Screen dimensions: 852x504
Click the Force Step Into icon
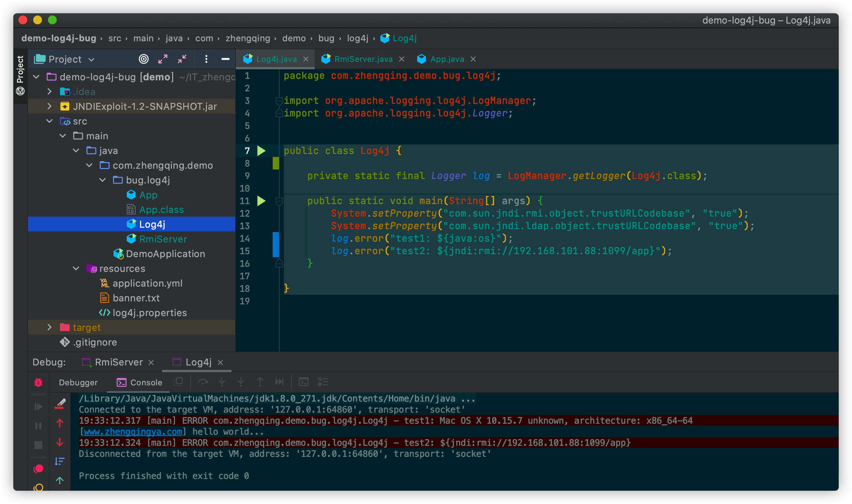241,382
